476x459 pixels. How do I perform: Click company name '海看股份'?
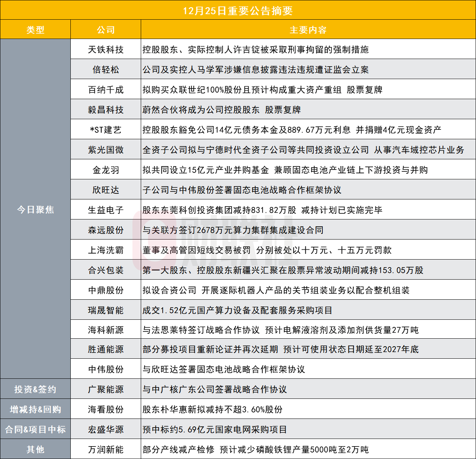click(x=106, y=409)
